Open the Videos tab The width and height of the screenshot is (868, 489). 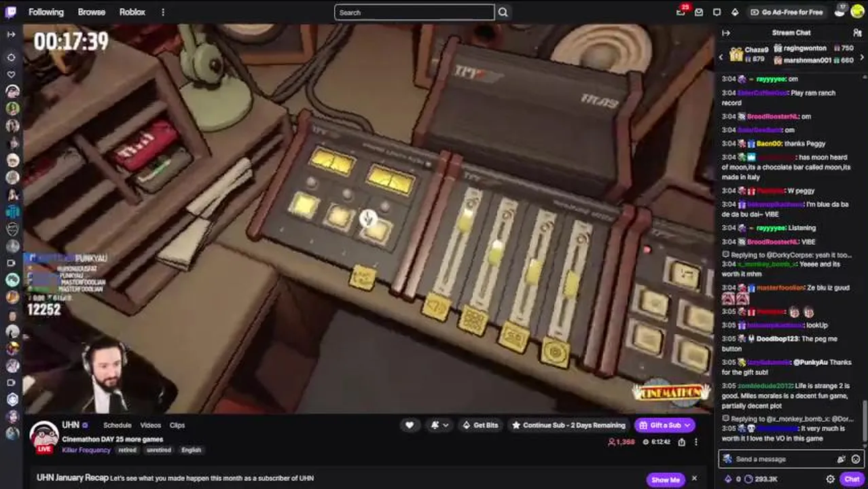151,425
